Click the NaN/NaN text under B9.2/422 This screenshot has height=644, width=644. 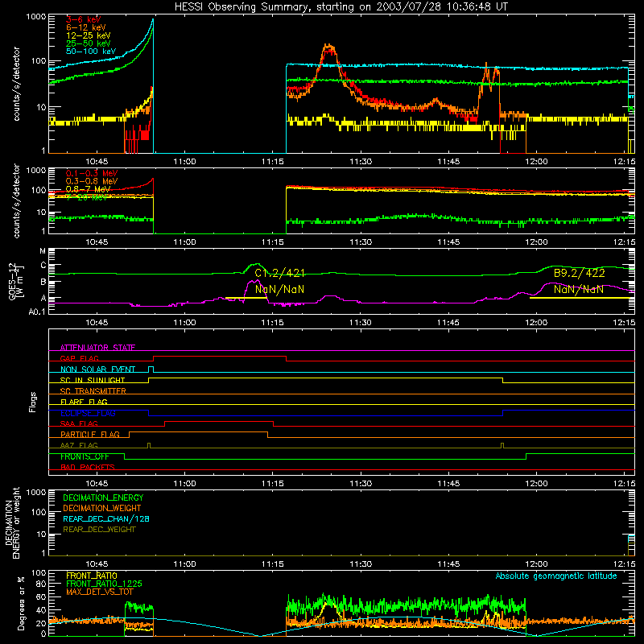point(579,289)
